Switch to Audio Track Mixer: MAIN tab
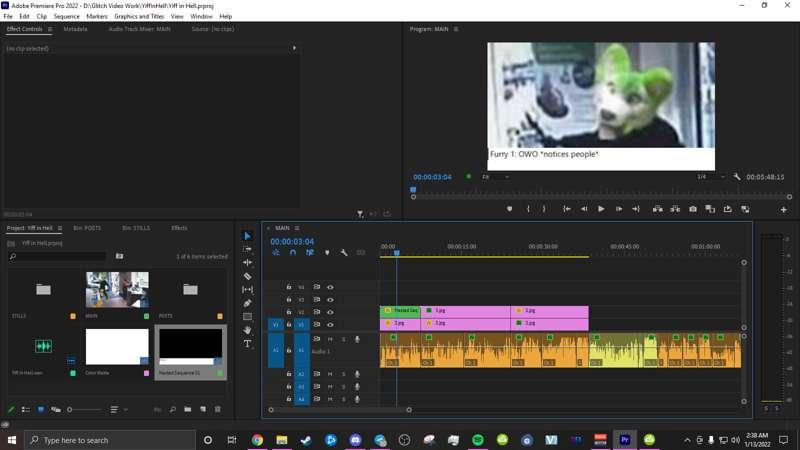The height and width of the screenshot is (450, 800). [x=139, y=29]
